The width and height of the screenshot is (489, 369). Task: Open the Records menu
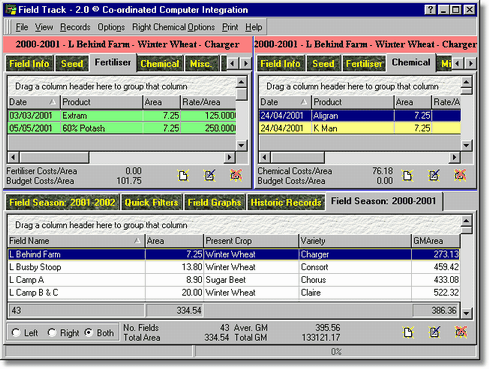click(75, 27)
